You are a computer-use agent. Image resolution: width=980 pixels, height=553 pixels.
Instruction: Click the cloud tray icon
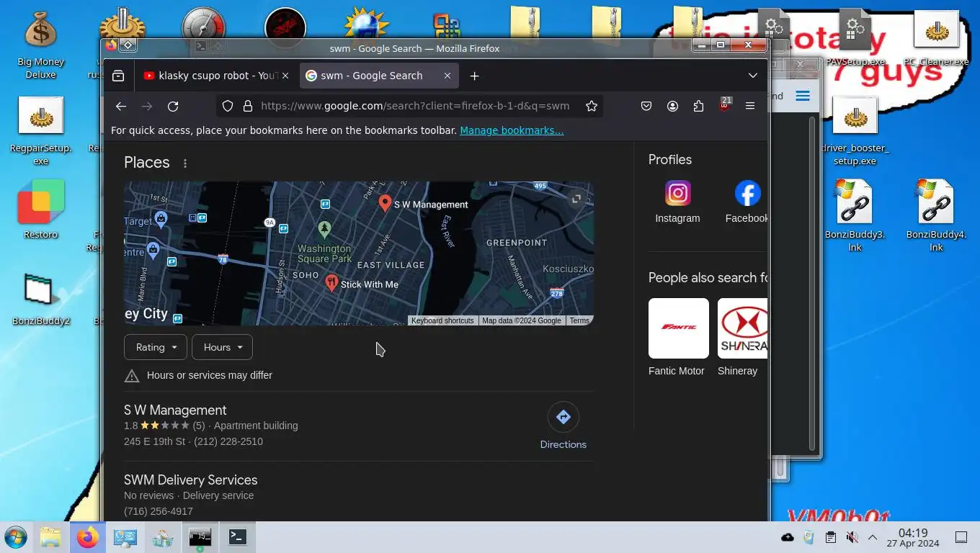(x=788, y=537)
